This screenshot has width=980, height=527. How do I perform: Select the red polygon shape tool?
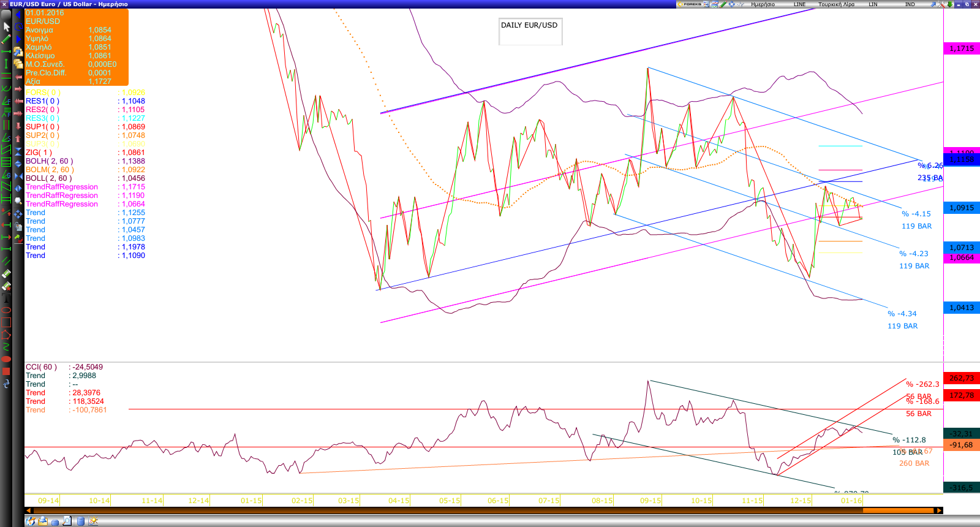[x=6, y=335]
